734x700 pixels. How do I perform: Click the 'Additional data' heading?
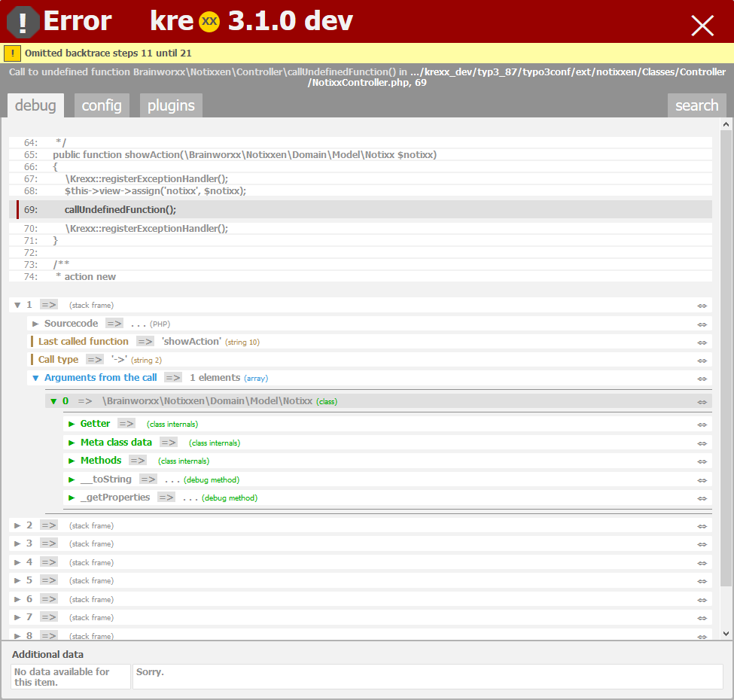coord(47,655)
